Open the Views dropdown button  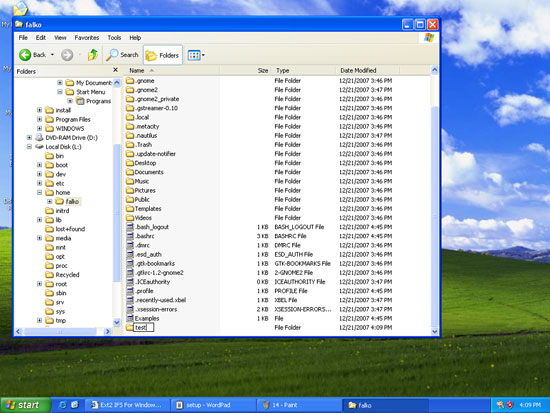[x=196, y=55]
